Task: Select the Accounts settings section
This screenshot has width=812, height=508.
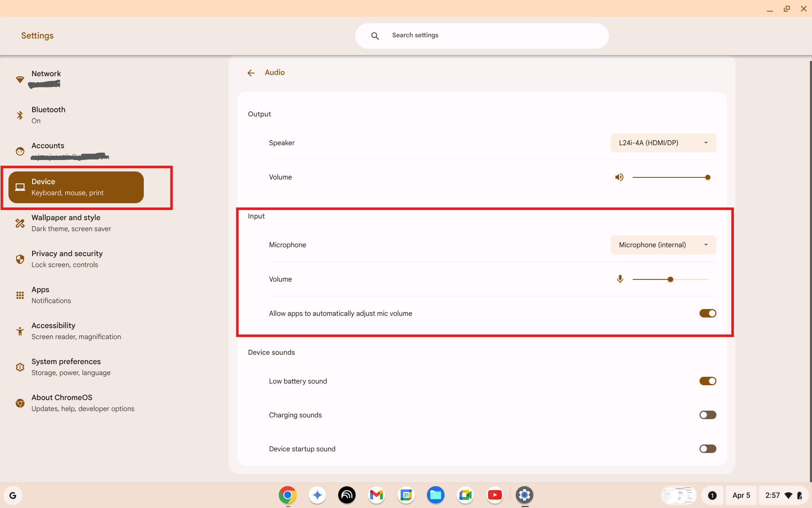Action: [48, 150]
